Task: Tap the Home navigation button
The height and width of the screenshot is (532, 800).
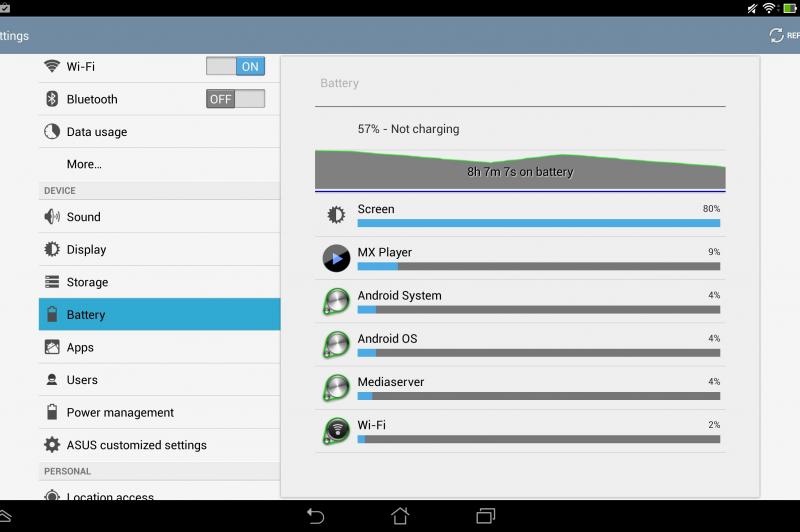Action: 400,516
